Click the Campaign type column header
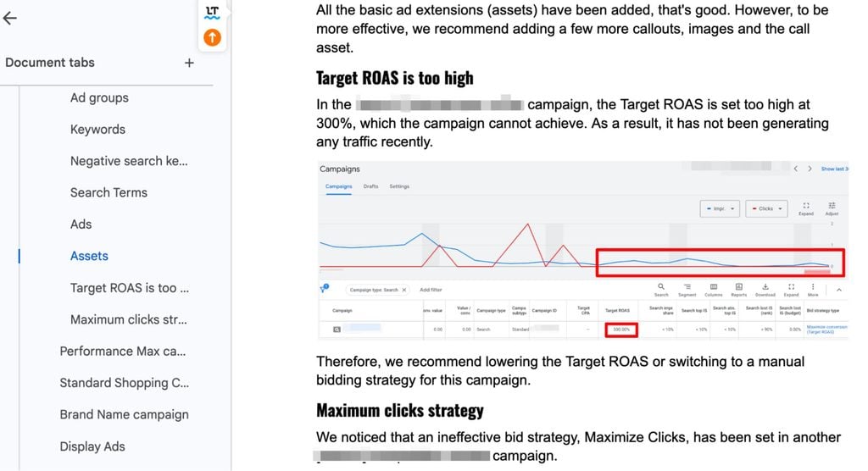This screenshot has height=471, width=868. [x=491, y=311]
